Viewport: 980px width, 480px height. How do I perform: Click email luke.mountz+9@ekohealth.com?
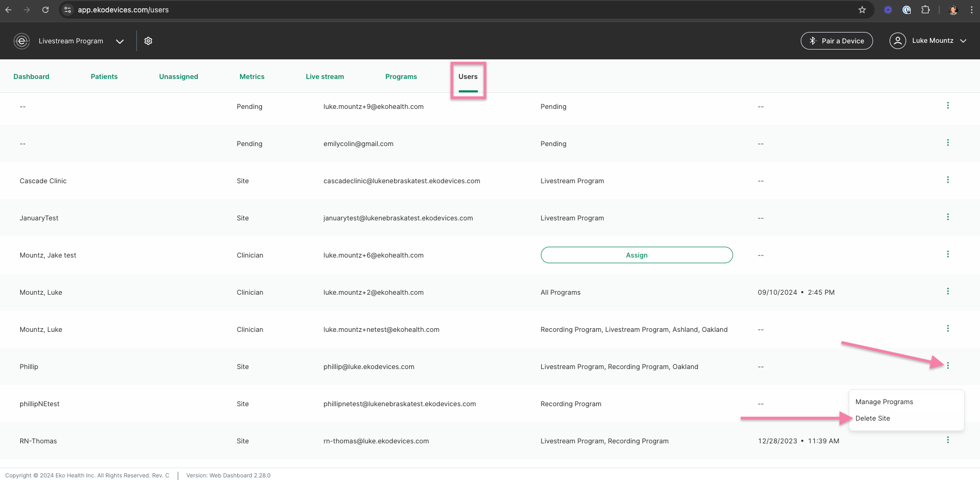pos(374,106)
